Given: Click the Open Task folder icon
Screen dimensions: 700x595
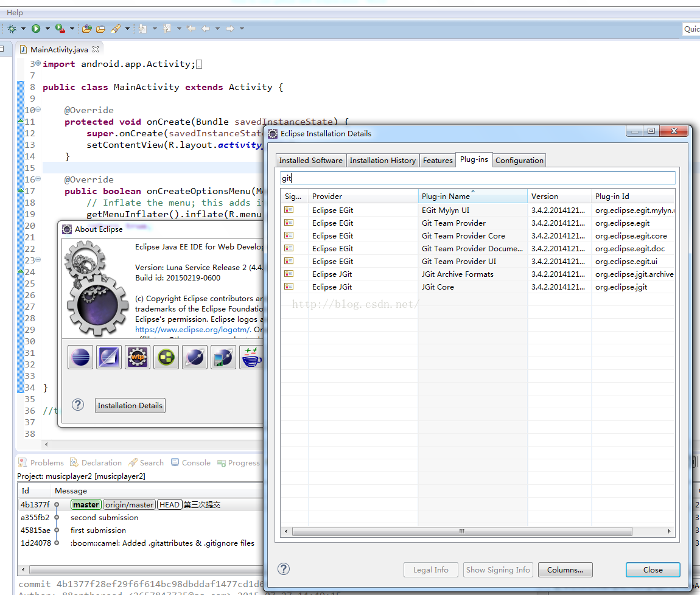Looking at the screenshot, I should 101,29.
